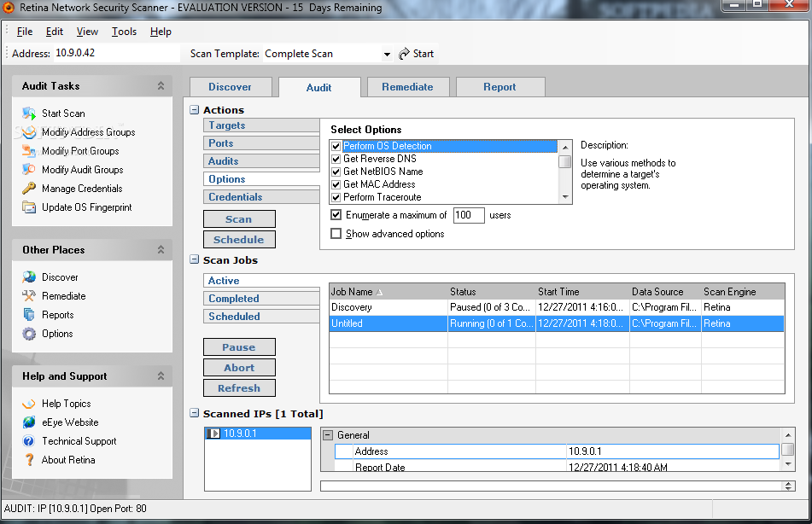Open the Credentials action section

pyautogui.click(x=261, y=197)
